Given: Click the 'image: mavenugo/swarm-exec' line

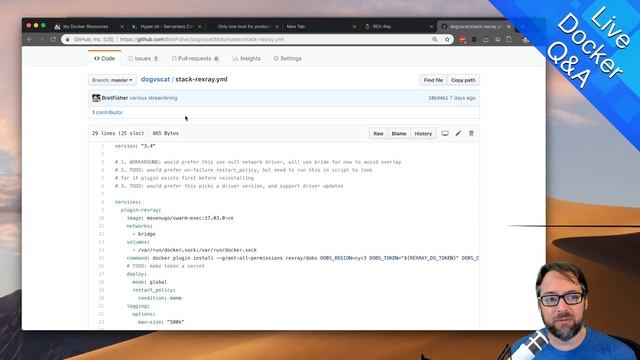Looking at the screenshot, I should coord(180,218).
